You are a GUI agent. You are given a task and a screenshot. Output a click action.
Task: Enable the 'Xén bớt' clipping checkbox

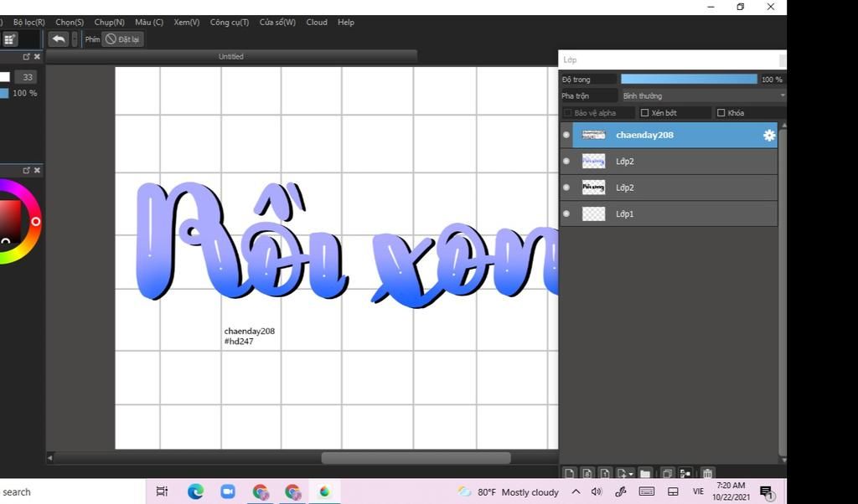644,113
